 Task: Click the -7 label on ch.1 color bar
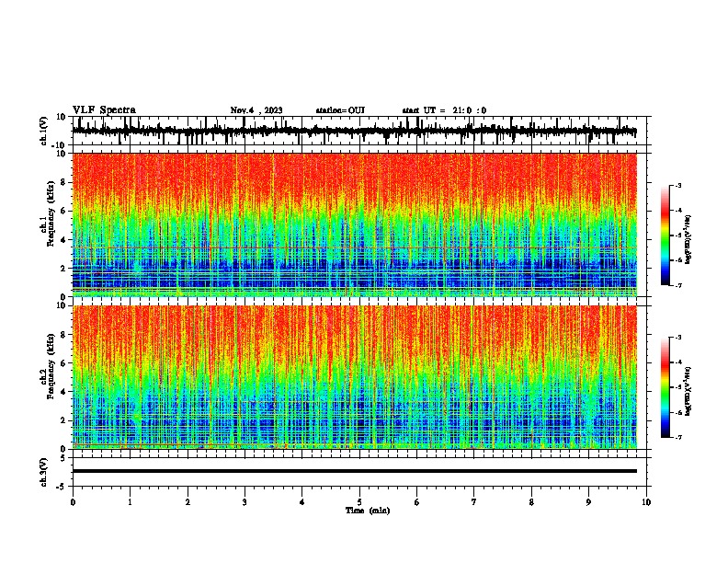[x=678, y=285]
